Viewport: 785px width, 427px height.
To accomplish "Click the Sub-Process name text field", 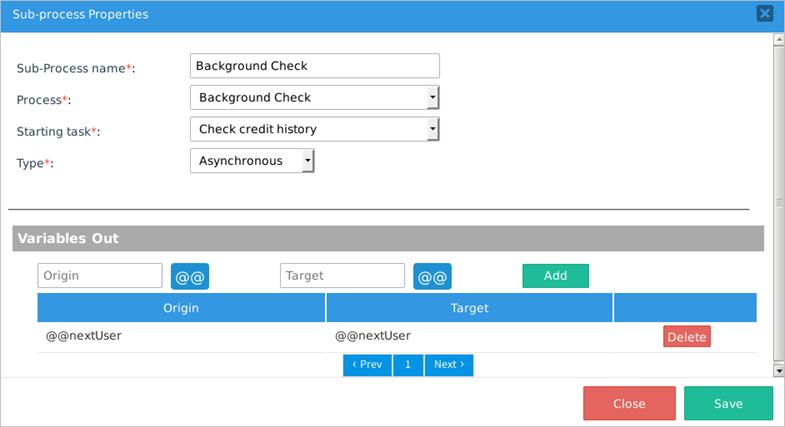I will (314, 66).
